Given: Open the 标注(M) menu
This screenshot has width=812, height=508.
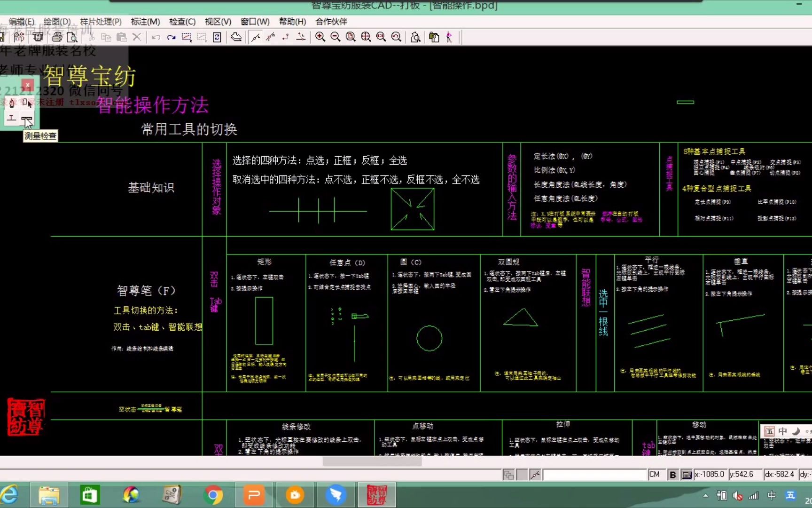Looking at the screenshot, I should (145, 22).
